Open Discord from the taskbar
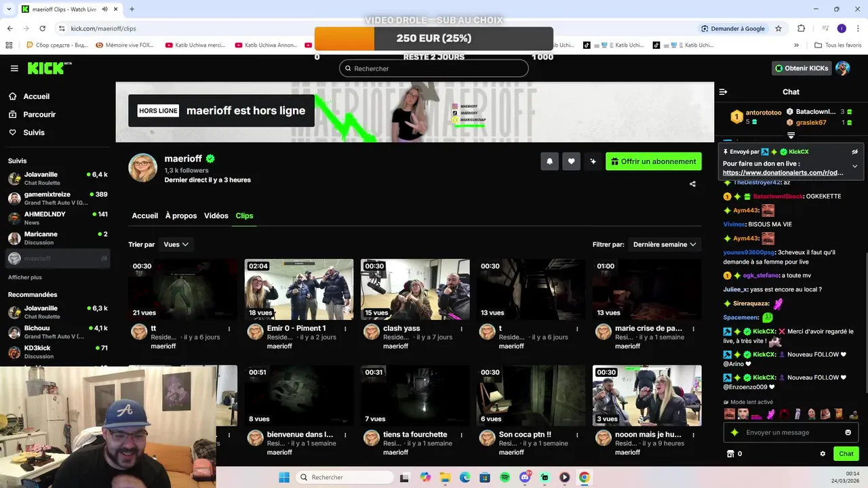Screen dimensions: 868x488 (x=525, y=477)
